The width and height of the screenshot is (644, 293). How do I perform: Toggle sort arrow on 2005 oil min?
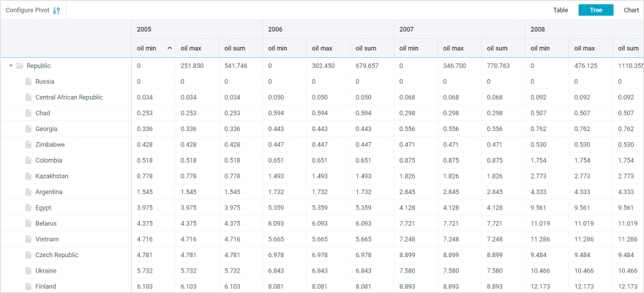pos(170,48)
